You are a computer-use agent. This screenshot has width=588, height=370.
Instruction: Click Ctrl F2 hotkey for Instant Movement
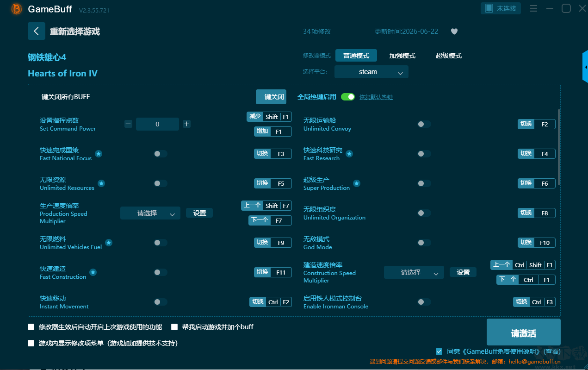[x=271, y=302]
